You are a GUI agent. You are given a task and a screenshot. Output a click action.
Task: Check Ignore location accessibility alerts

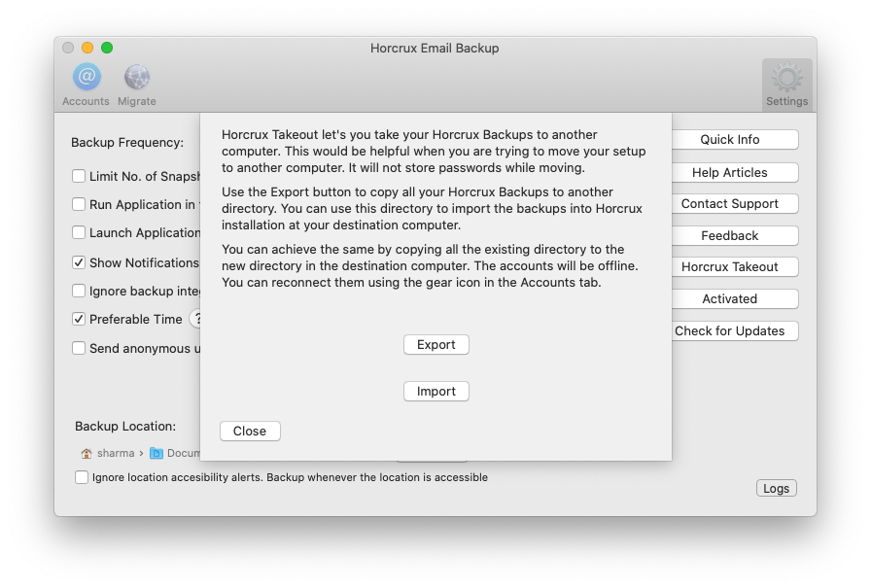tap(82, 477)
